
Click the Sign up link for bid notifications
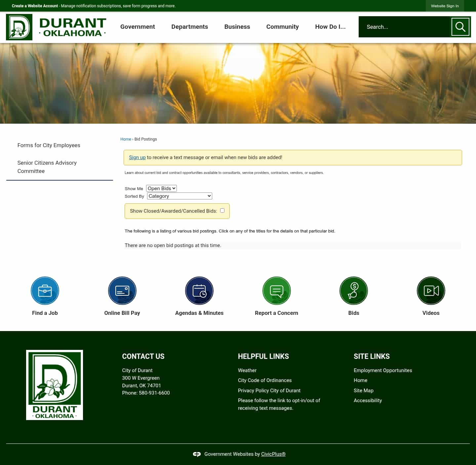point(137,157)
